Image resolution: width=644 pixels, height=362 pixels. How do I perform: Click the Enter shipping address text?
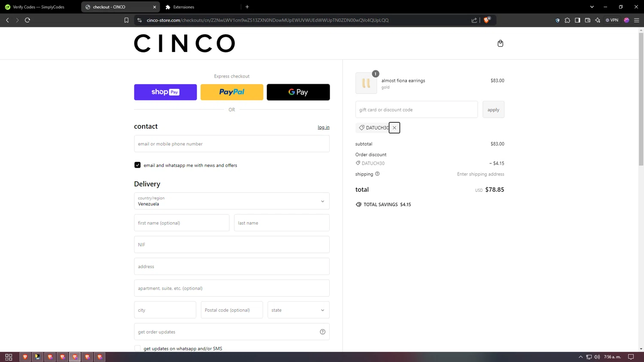pos(480,174)
